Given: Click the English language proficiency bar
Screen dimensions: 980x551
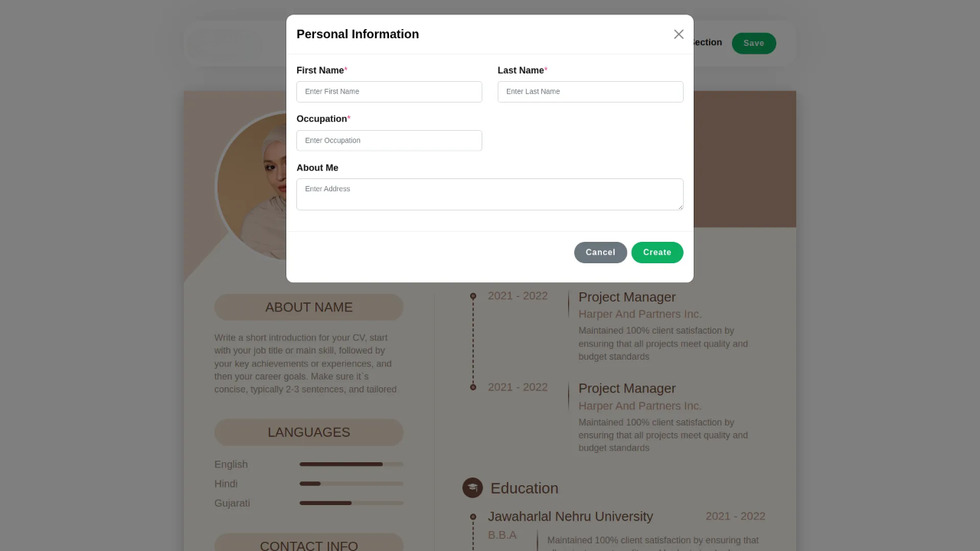Looking at the screenshot, I should point(351,465).
